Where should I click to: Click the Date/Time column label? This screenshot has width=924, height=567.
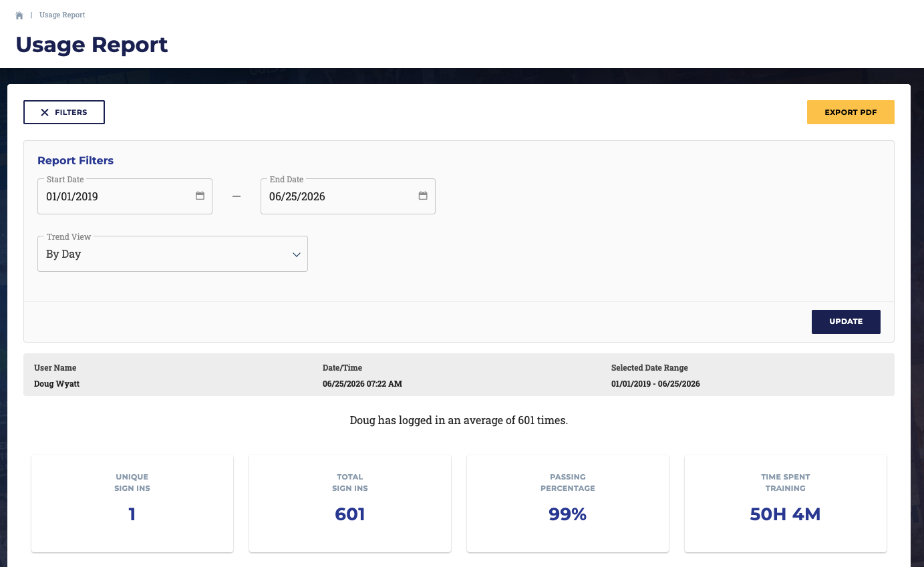342,368
